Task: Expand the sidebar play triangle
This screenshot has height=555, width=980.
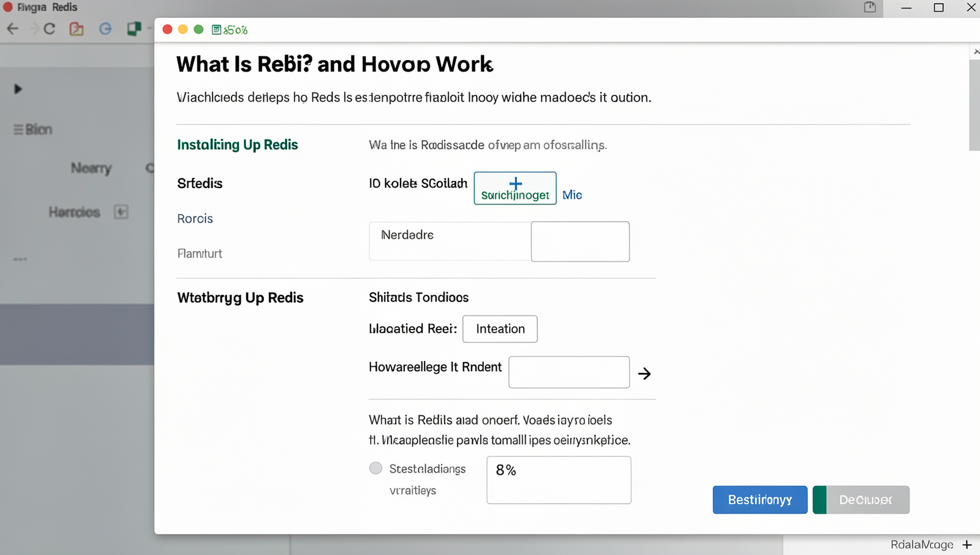Action: (x=18, y=89)
